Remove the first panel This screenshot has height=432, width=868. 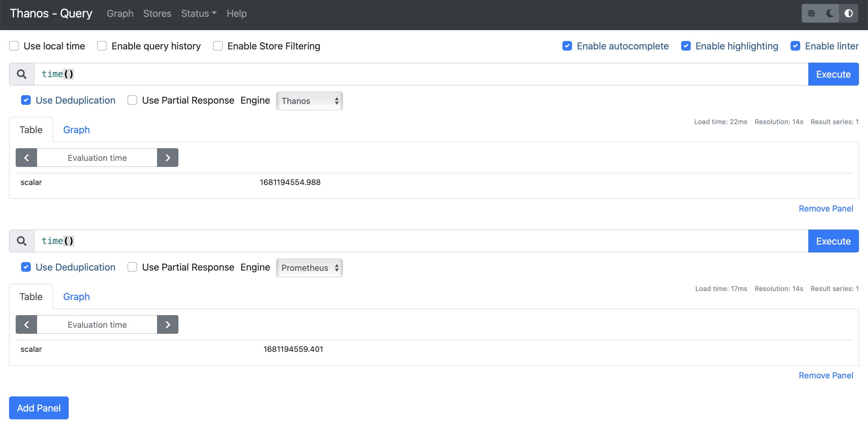826,209
